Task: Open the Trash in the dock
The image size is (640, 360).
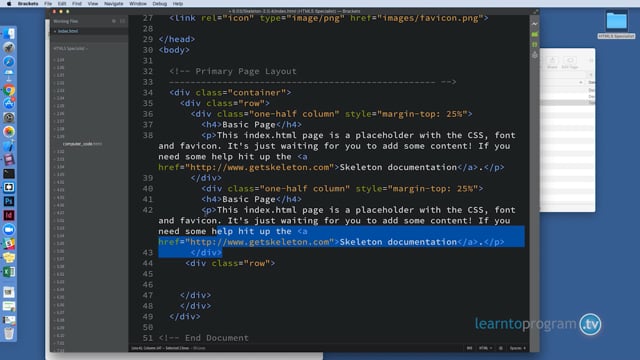Action: coord(9,333)
